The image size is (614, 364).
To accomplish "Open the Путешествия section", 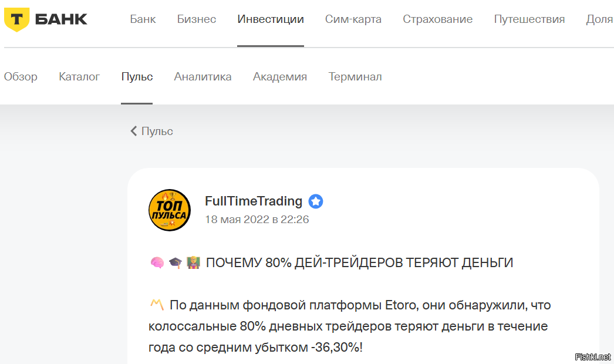I will pyautogui.click(x=529, y=19).
